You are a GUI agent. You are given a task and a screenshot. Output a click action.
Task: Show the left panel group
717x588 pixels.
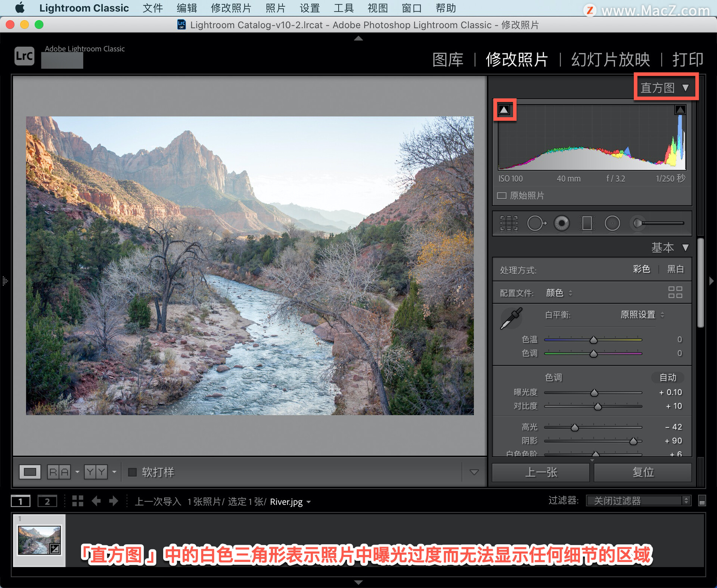[5, 281]
